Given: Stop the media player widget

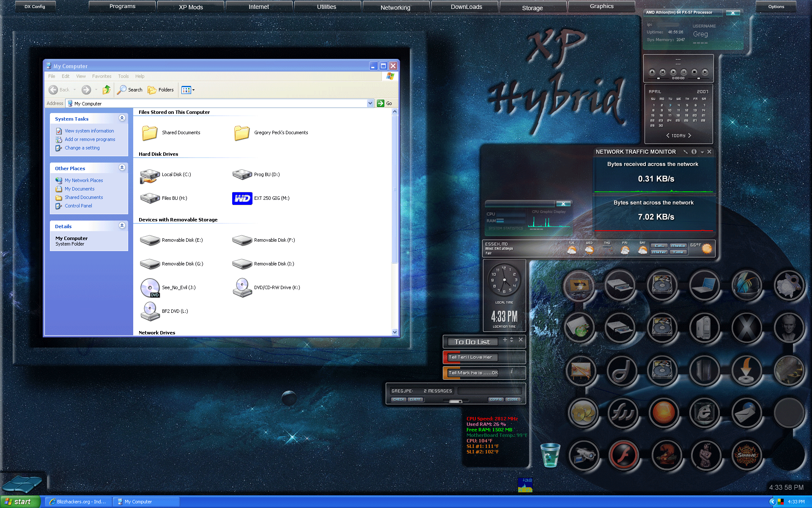Looking at the screenshot, I should click(694, 72).
